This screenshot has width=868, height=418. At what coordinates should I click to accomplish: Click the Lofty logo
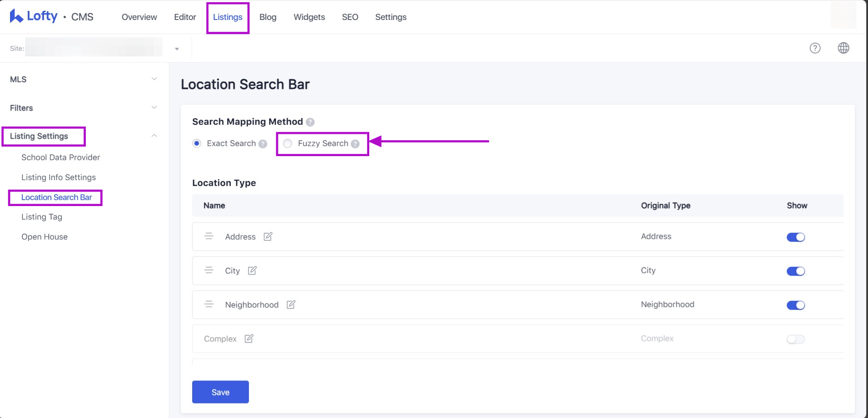[34, 16]
